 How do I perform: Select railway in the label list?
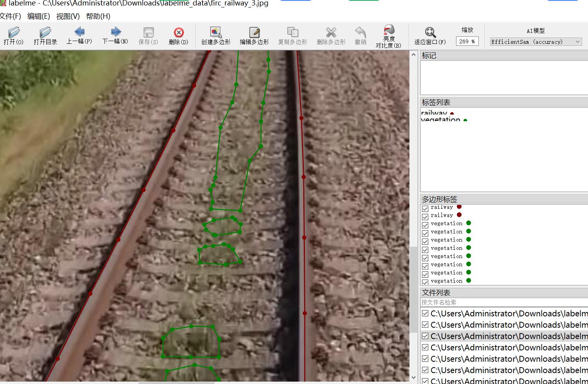(x=434, y=113)
